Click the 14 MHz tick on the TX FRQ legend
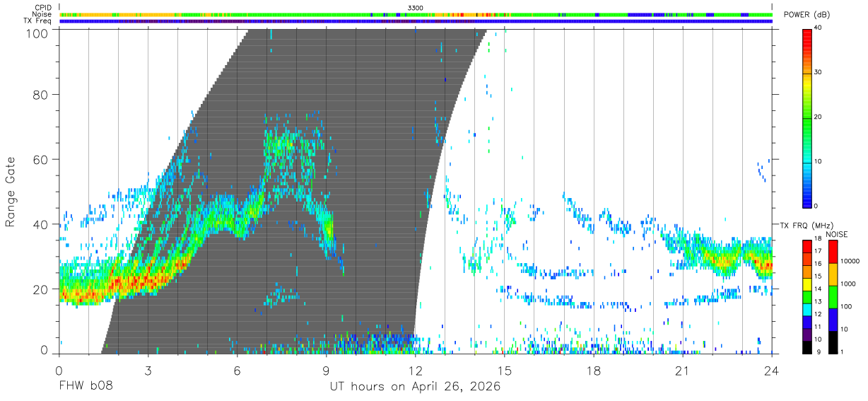The width and height of the screenshot is (868, 401). [x=817, y=290]
